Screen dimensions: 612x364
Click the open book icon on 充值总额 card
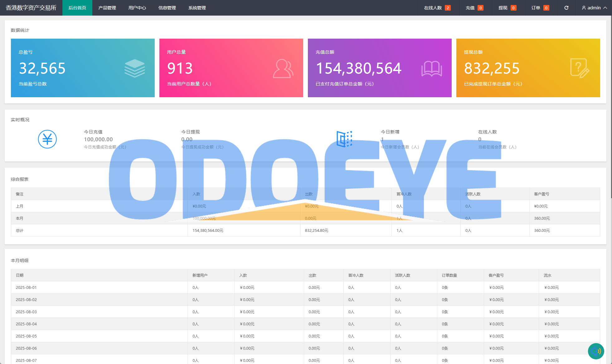[431, 69]
